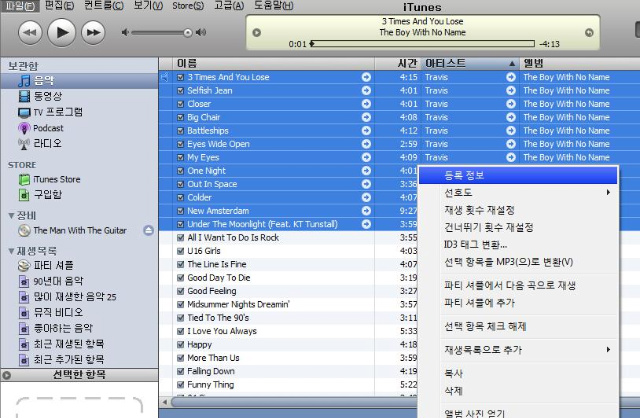Click the max volume speaker icon
The height and width of the screenshot is (418, 640).
(201, 32)
